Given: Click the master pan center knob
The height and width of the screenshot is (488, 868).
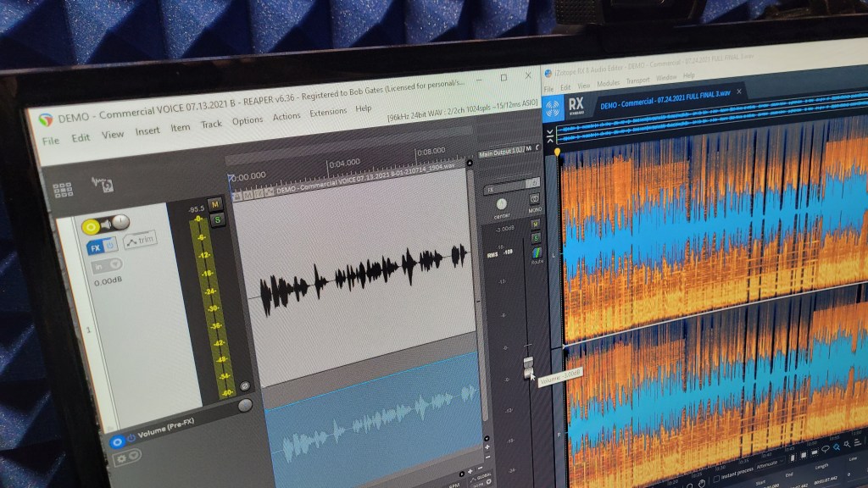Looking at the screenshot, I should [x=502, y=204].
